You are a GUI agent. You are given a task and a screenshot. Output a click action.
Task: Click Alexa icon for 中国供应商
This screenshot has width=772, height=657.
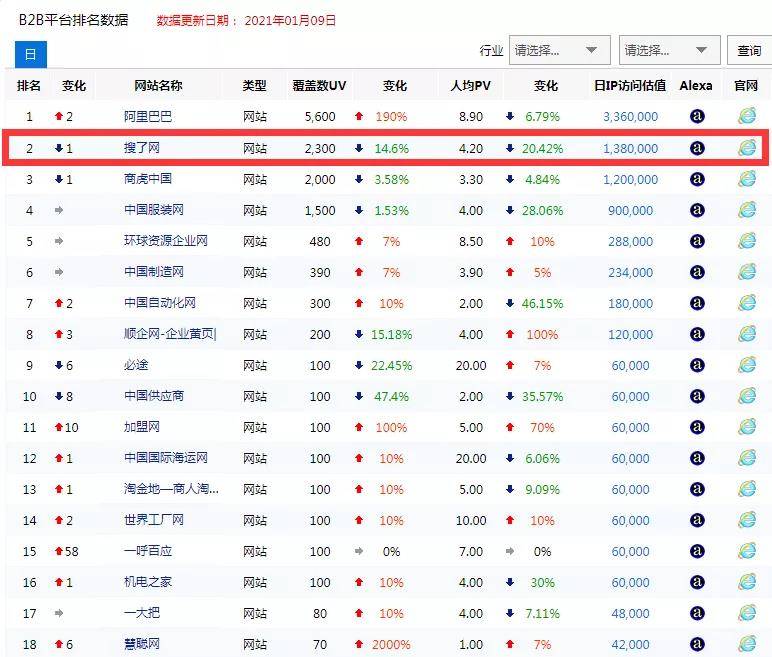(x=697, y=396)
